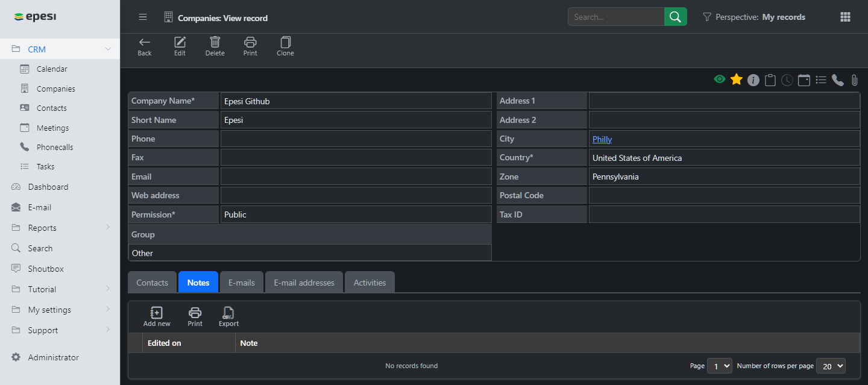Image resolution: width=868 pixels, height=385 pixels.
Task: Show record info icon
Action: tap(753, 80)
